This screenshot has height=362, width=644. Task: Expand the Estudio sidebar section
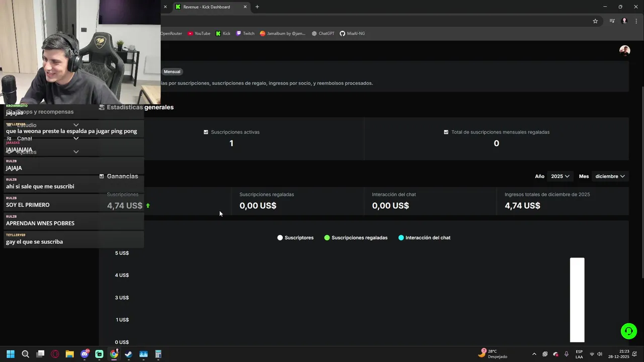point(76,125)
